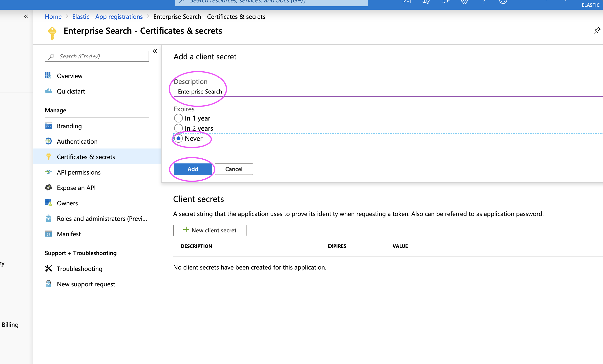603x364 pixels.
Task: Click the pin blade icon
Action: click(597, 31)
